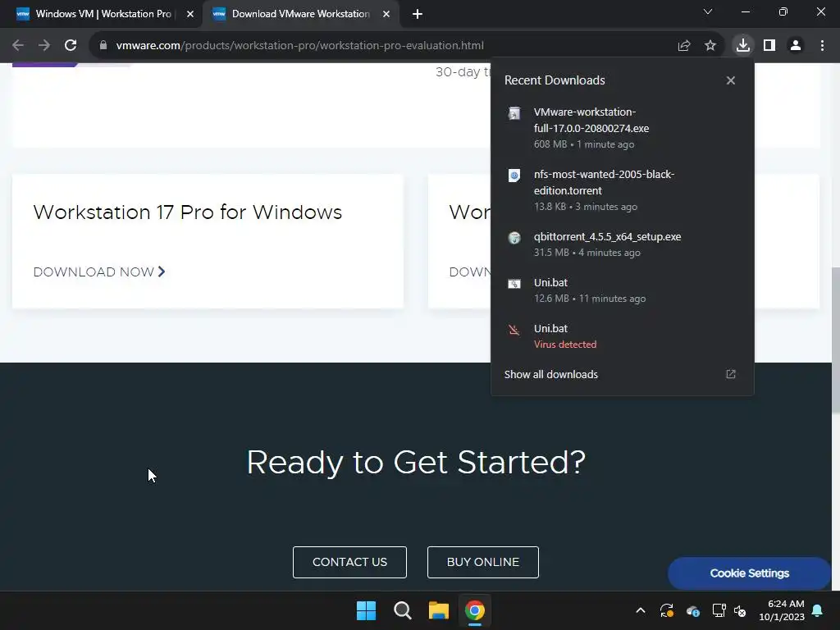Click the address bar URL
Image resolution: width=840 pixels, height=630 pixels.
(300, 46)
